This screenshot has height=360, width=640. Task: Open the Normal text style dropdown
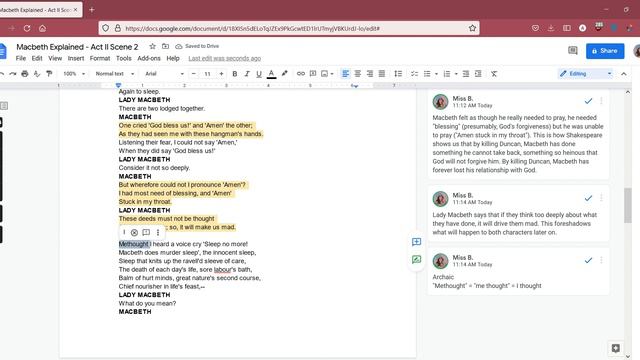pos(115,74)
